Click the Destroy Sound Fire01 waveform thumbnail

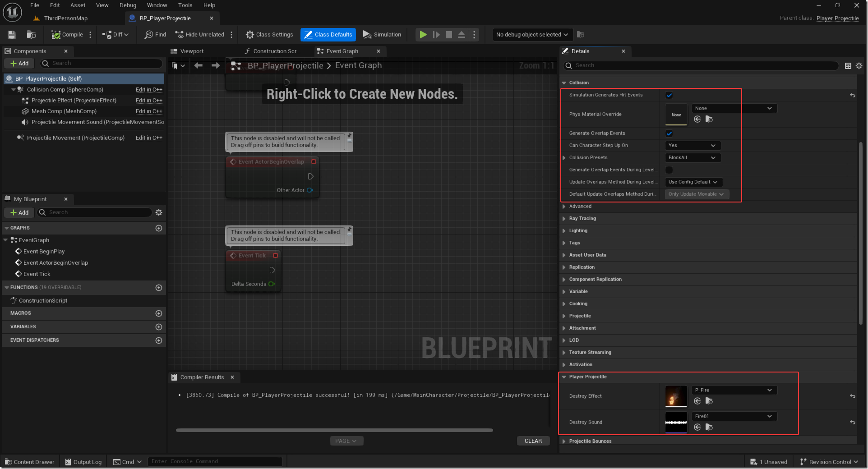tap(676, 423)
